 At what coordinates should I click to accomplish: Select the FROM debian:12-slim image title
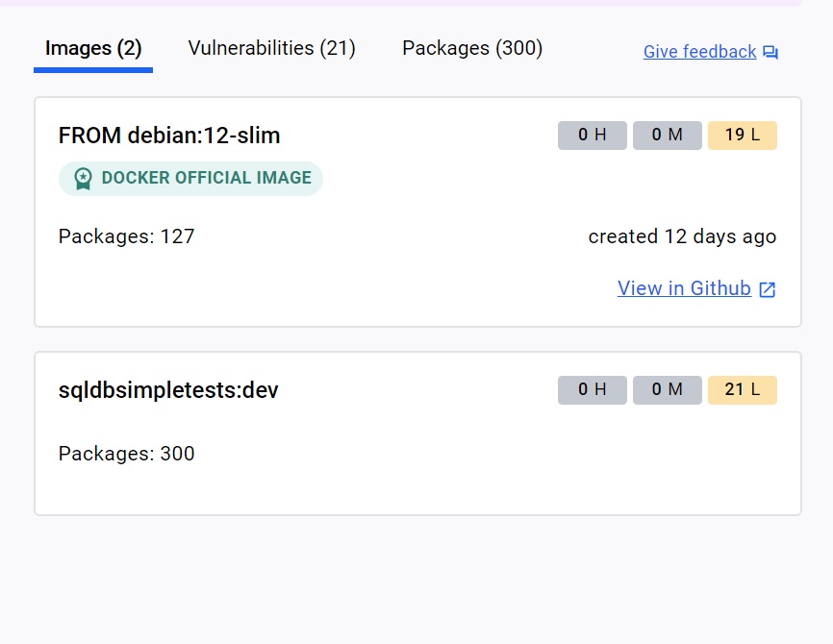click(x=169, y=136)
